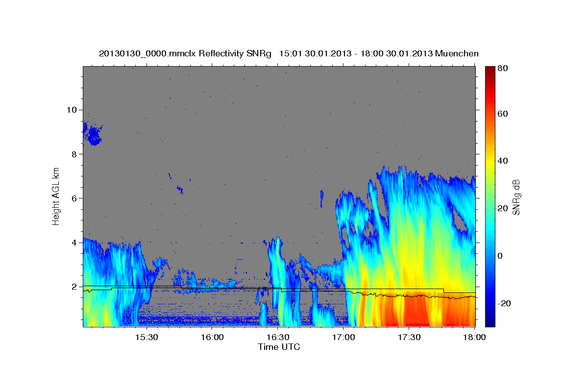The image size is (588, 392).
Task: Click the height tick label 10
Action: [x=72, y=110]
